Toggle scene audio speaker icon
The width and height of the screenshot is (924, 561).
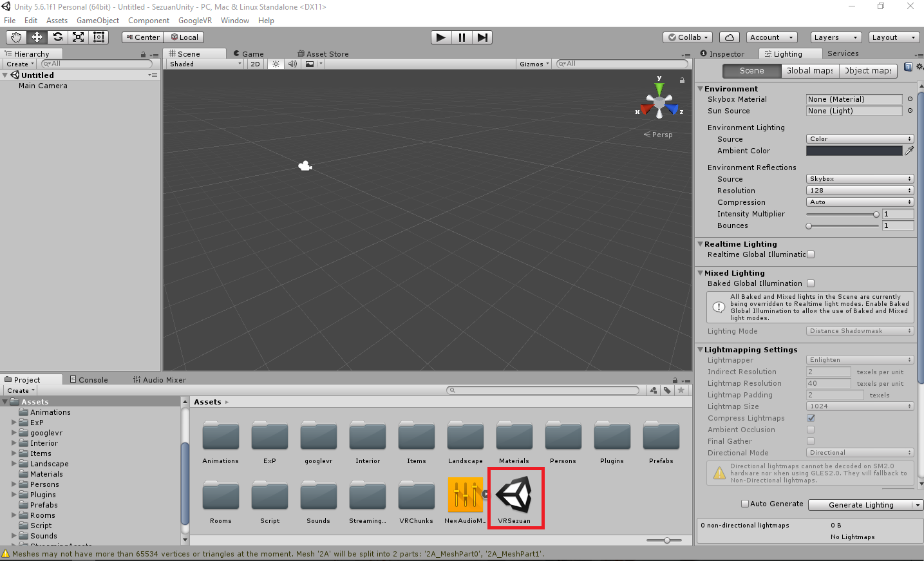pyautogui.click(x=292, y=64)
